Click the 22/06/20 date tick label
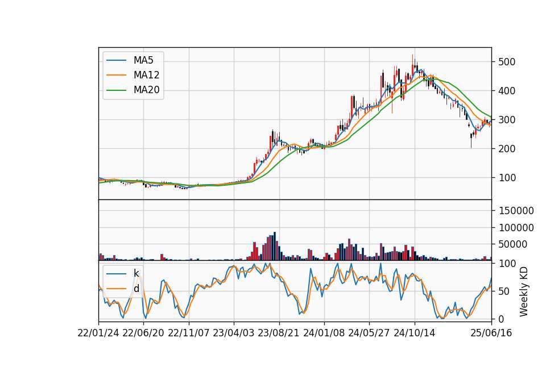 pyautogui.click(x=143, y=333)
